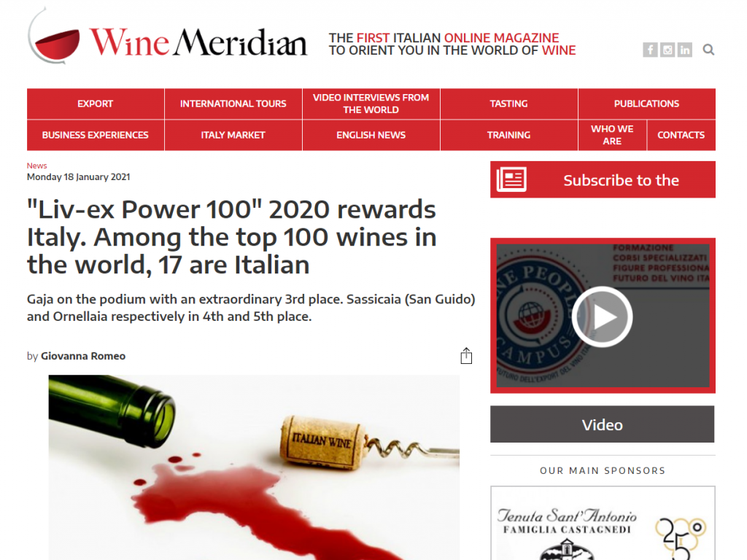Image resolution: width=747 pixels, height=560 pixels.
Task: Go to the Tasting section
Action: click(508, 104)
